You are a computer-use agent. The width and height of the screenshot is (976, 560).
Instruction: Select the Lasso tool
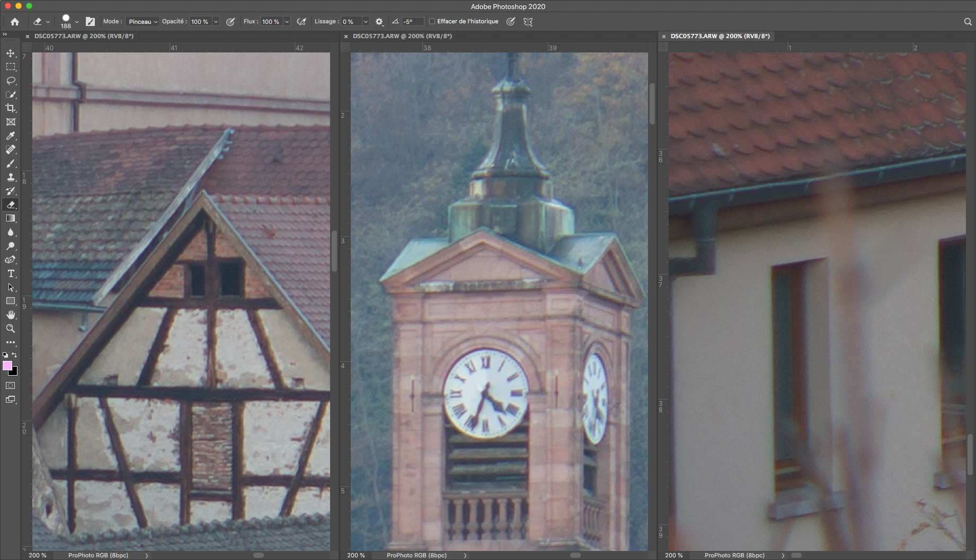pos(11,81)
